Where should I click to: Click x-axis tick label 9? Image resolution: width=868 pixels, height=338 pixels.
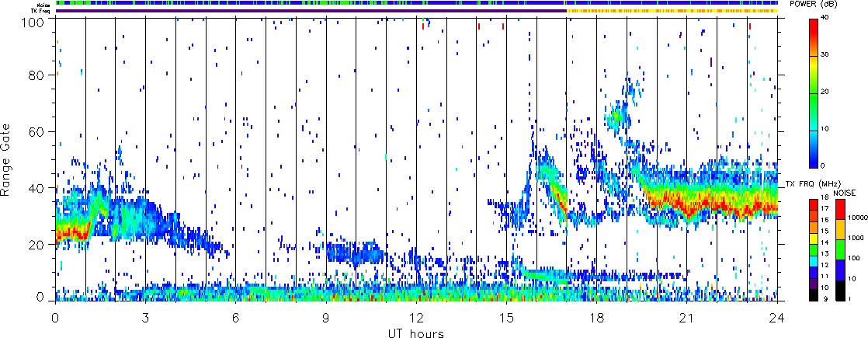point(326,318)
